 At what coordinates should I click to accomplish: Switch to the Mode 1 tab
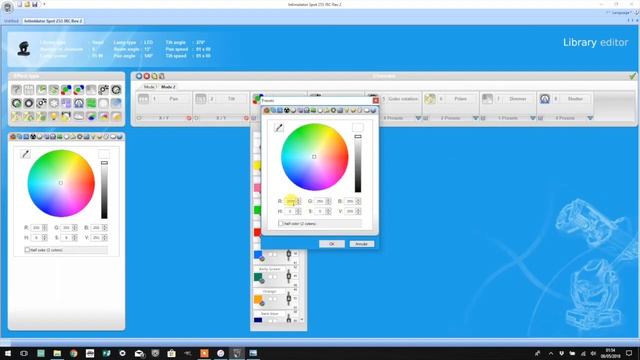(149, 87)
